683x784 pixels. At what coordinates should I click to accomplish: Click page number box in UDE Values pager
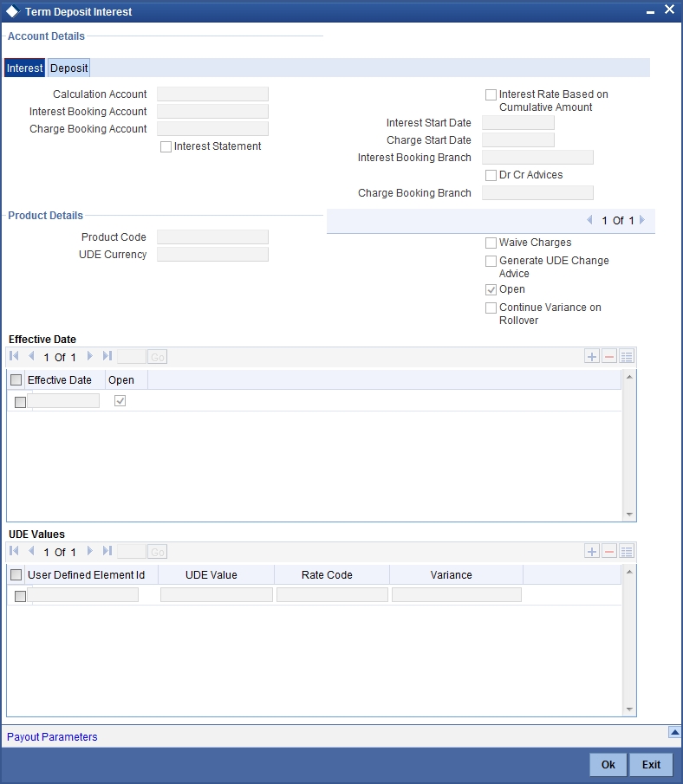point(131,552)
